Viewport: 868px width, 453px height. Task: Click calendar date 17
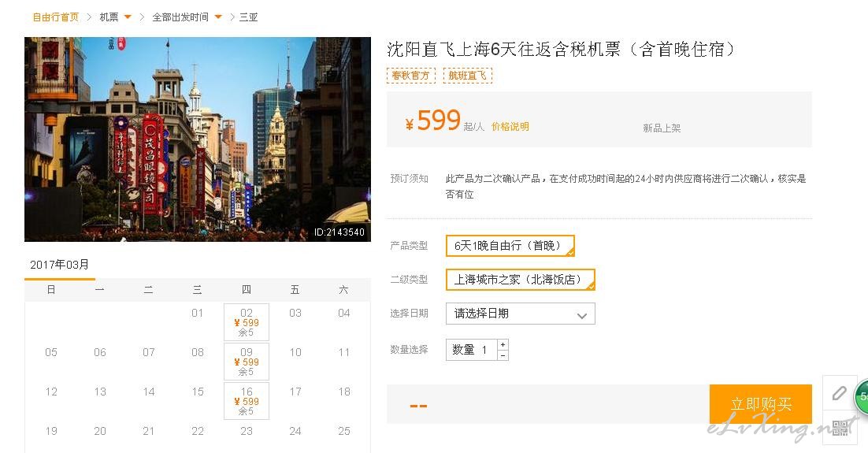pos(295,392)
